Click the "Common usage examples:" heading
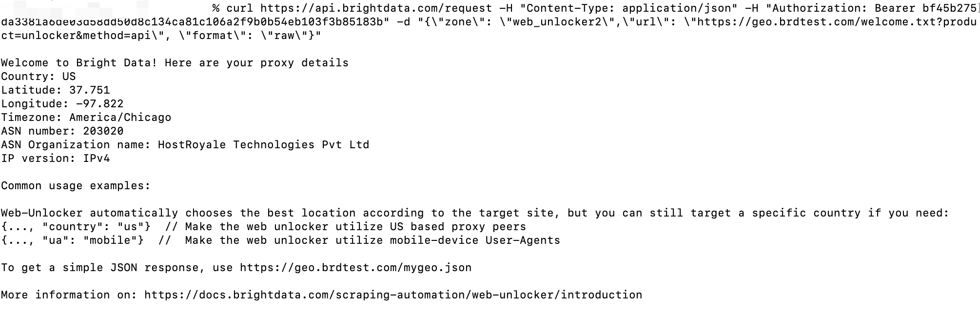The width and height of the screenshot is (980, 315). [76, 186]
